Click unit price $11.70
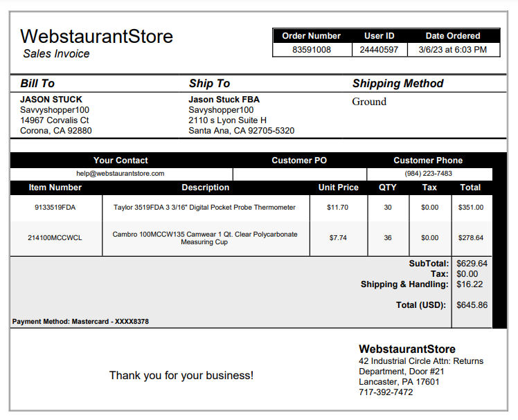This screenshot has height=420, width=518. pyautogui.click(x=338, y=208)
